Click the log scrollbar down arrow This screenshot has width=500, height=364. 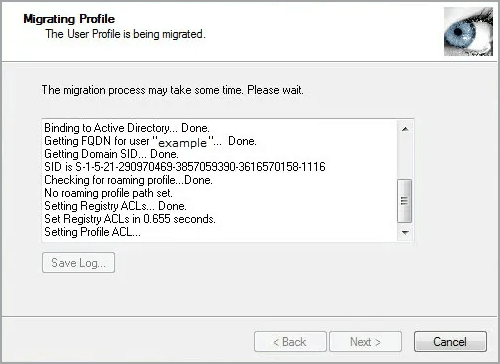405,232
